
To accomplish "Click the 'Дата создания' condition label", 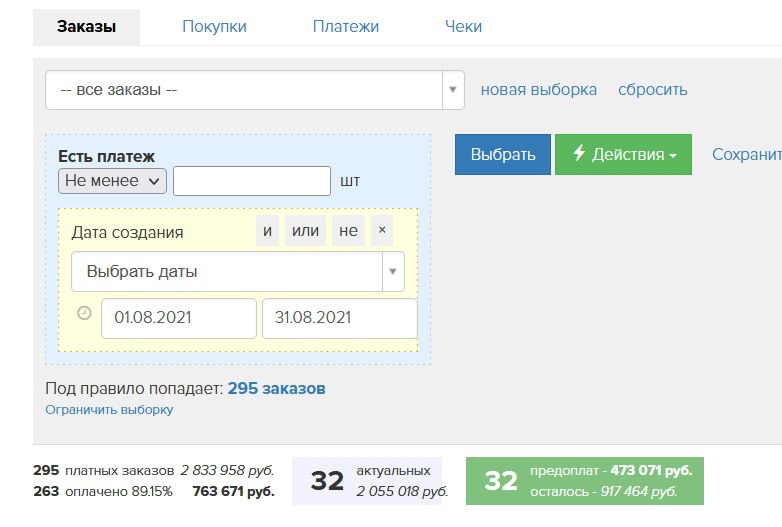I will 127,232.
